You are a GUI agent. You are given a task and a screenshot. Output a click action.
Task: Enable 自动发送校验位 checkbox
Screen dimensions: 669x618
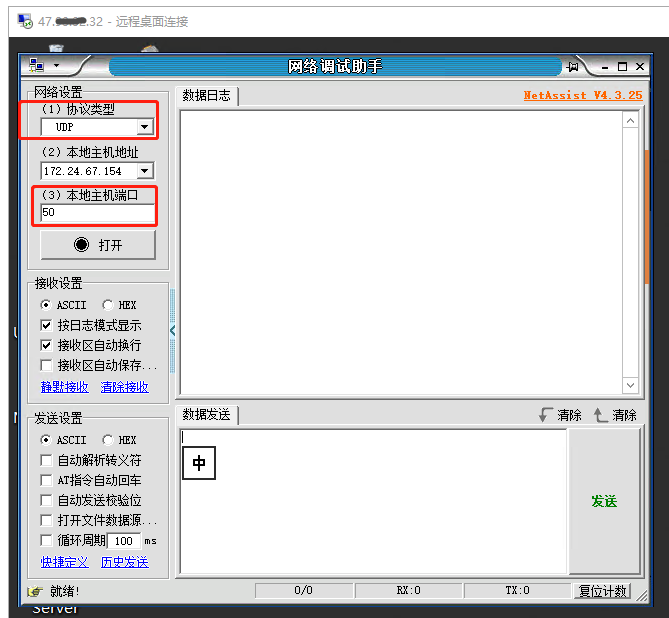pos(46,500)
